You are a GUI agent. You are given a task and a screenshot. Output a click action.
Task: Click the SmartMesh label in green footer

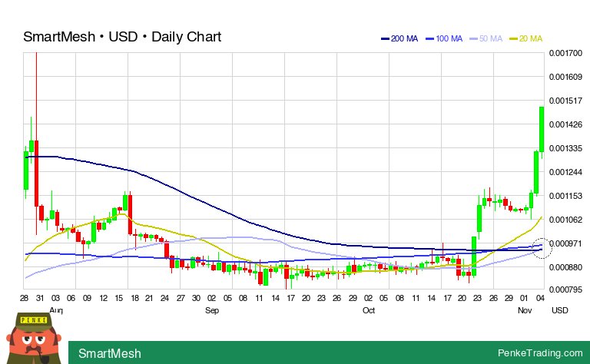click(x=110, y=353)
